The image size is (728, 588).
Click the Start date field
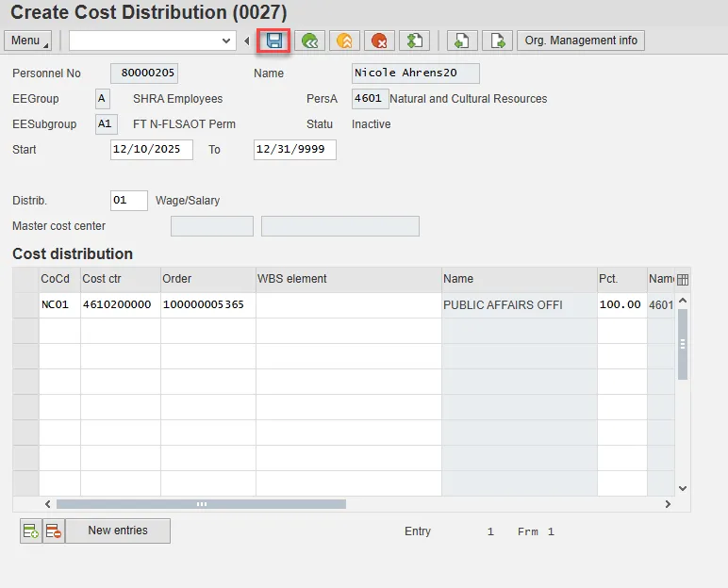pos(151,150)
